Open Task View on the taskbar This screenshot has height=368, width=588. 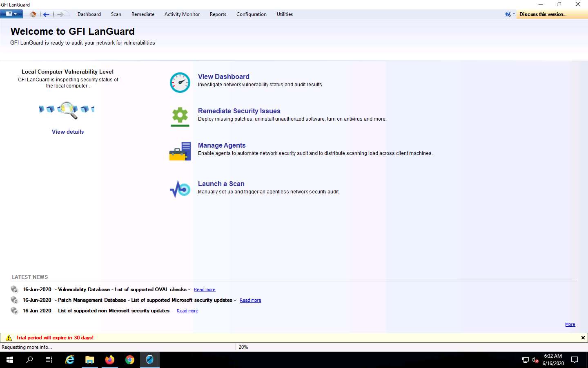[49, 360]
